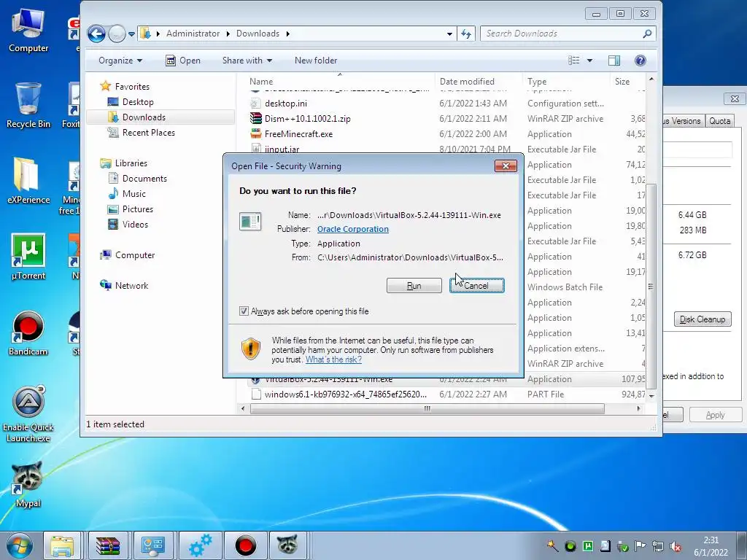Select Administrator in the address breadcrumb
This screenshot has height=560, width=747.
coord(193,34)
